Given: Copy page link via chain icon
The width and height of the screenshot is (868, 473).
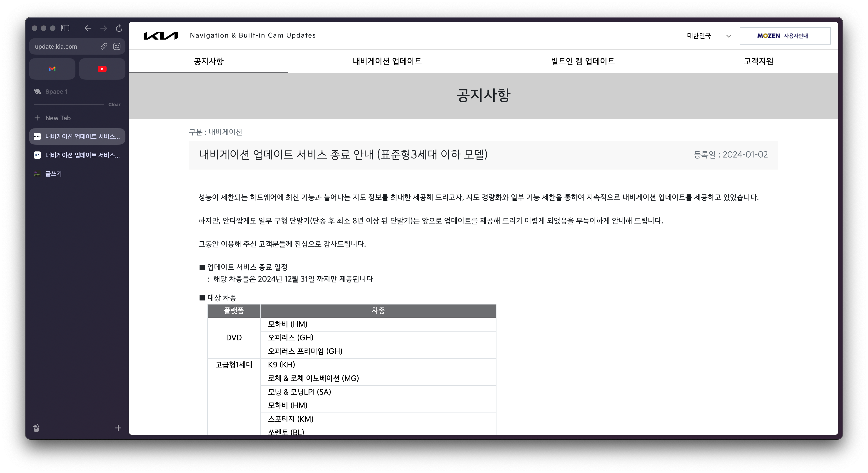Looking at the screenshot, I should 104,47.
